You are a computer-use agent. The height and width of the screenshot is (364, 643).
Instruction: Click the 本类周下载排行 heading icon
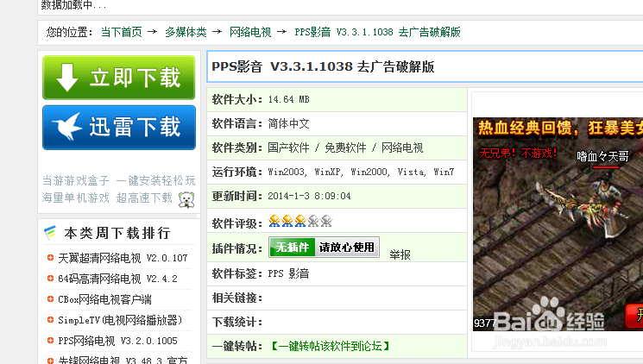(x=50, y=233)
